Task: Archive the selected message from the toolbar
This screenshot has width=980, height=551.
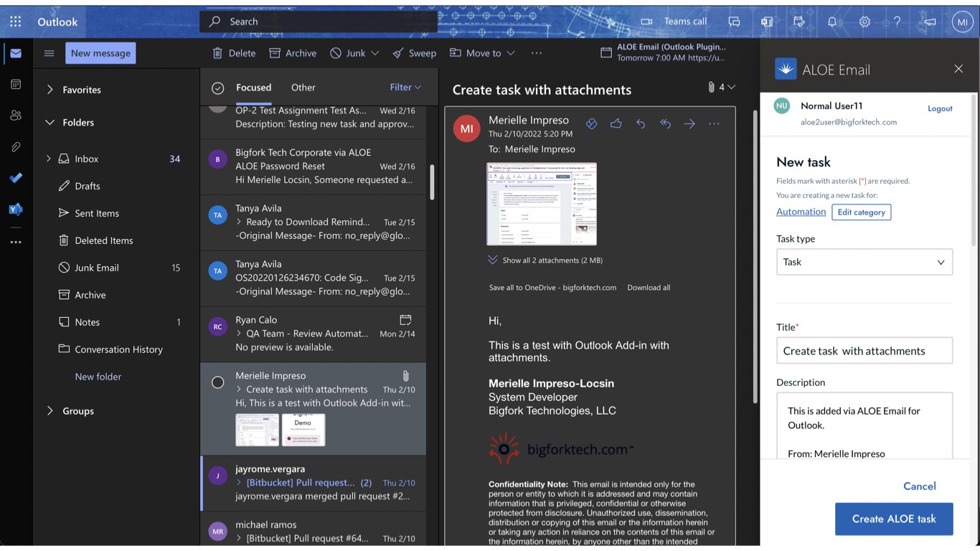Action: point(293,53)
